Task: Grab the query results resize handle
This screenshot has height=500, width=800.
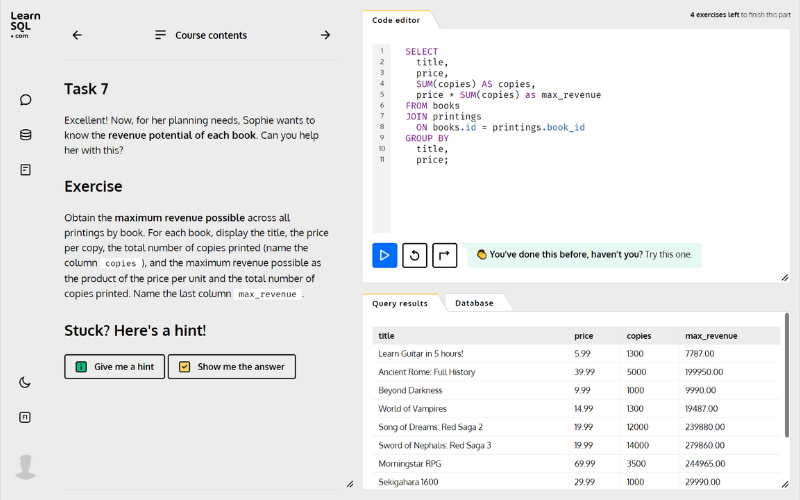Action: (785, 484)
